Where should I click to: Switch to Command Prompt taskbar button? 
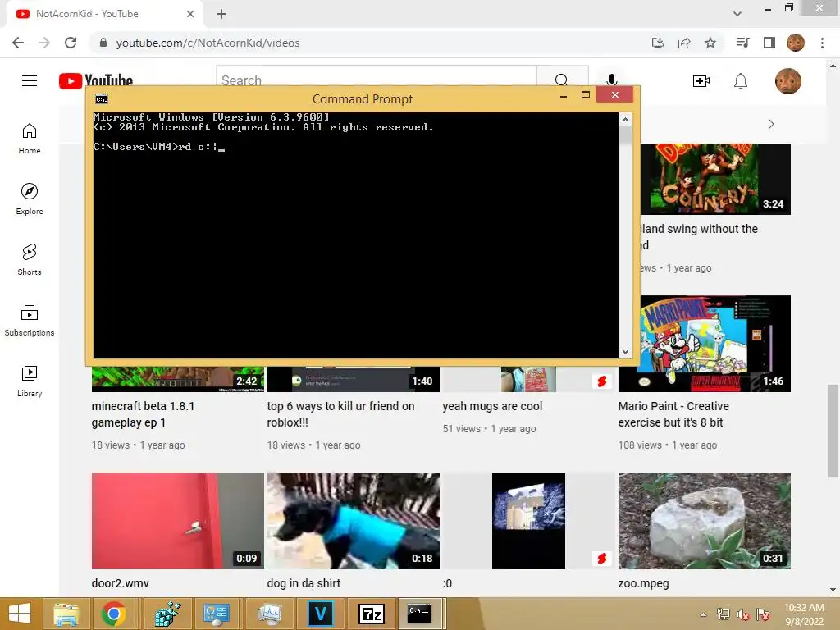pos(420,614)
